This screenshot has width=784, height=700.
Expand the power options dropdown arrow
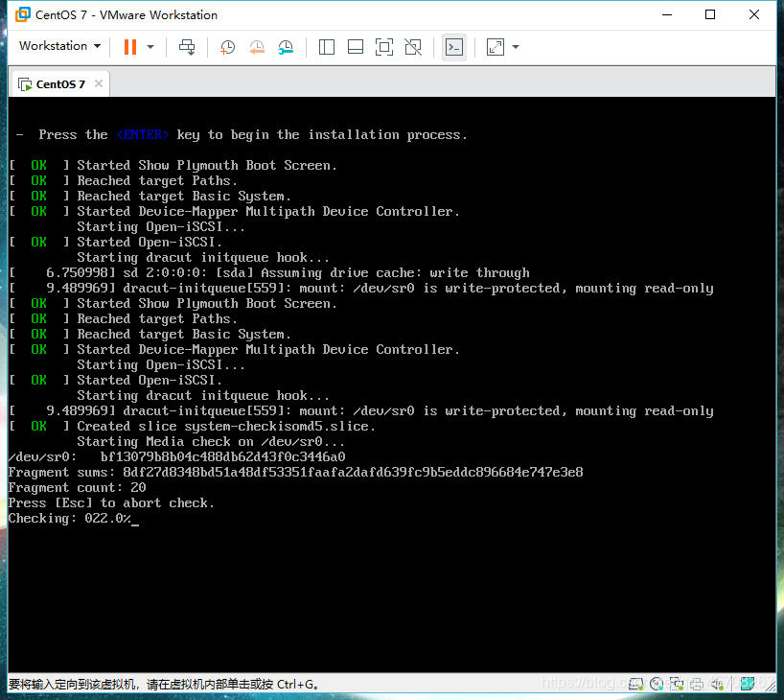[150, 47]
